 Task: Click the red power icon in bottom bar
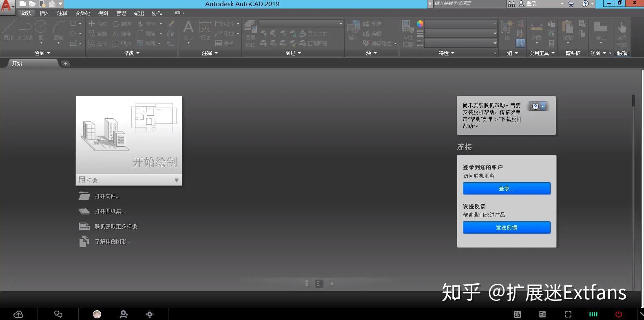click(x=619, y=314)
